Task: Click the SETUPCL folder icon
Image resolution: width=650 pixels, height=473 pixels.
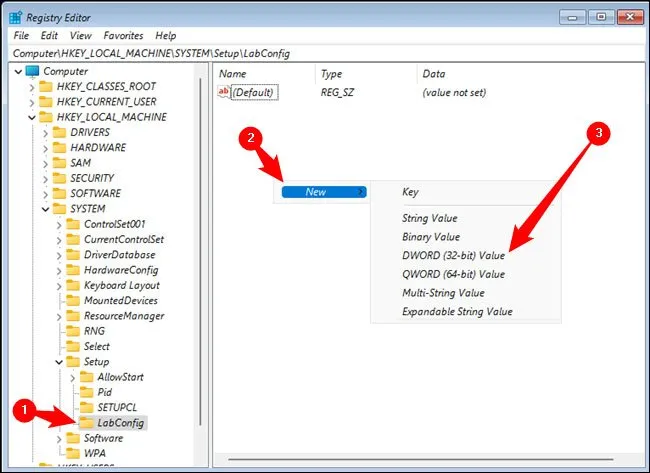Action: (84, 407)
